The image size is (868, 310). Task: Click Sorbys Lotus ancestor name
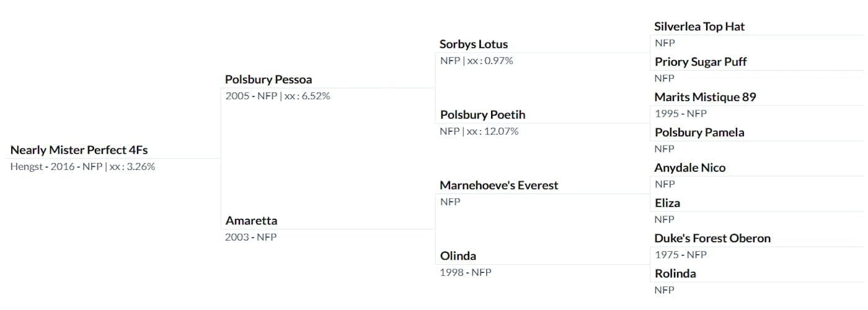coord(474,44)
